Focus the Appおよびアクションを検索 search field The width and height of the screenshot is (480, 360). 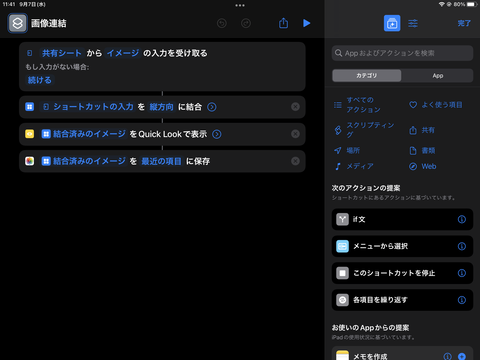click(x=402, y=53)
